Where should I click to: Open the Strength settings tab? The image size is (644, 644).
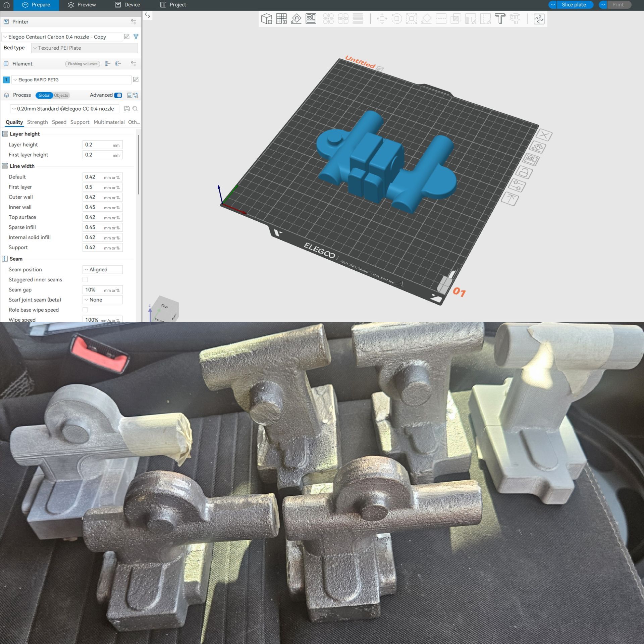37,122
